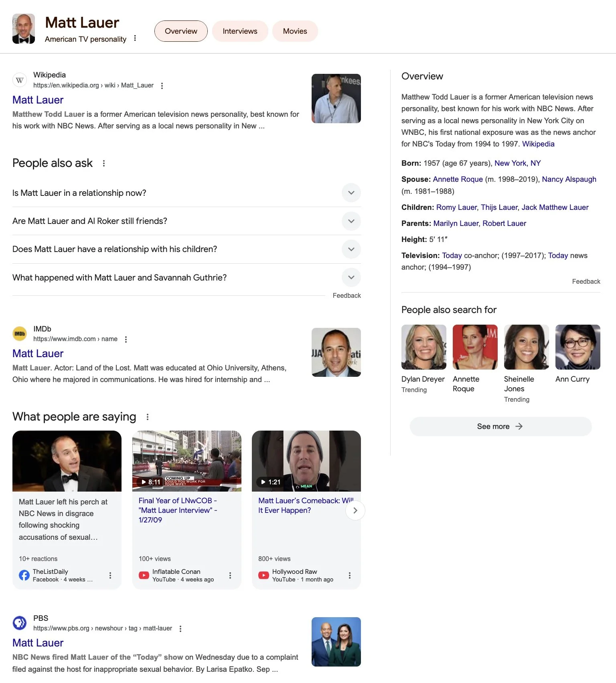Open three-dot menu beside Wikipedia URL
The height and width of the screenshot is (683, 616).
click(x=162, y=85)
